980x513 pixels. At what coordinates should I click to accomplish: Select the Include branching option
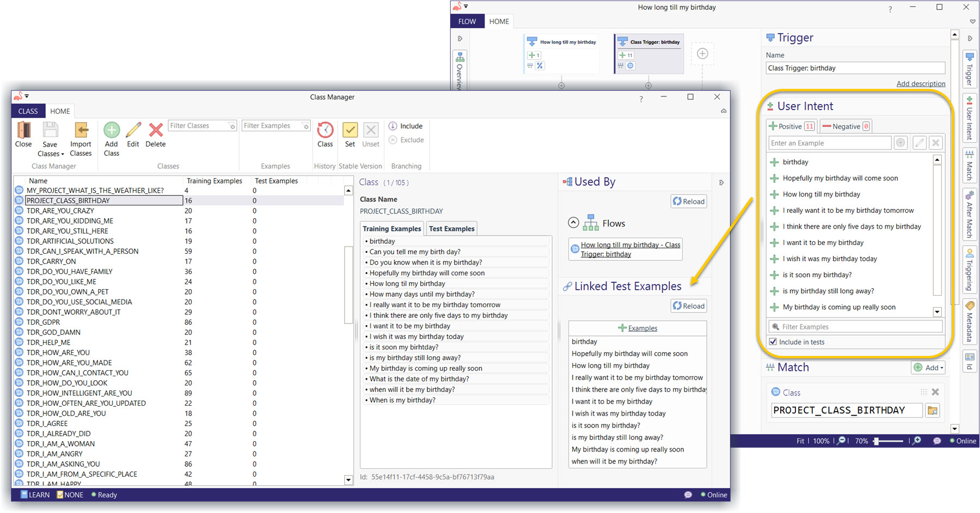[x=406, y=126]
